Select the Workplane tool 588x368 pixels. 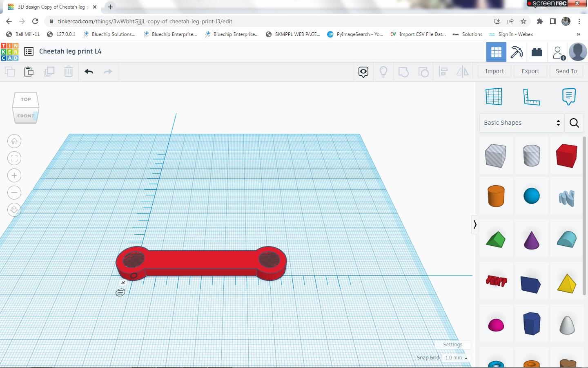pyautogui.click(x=494, y=96)
